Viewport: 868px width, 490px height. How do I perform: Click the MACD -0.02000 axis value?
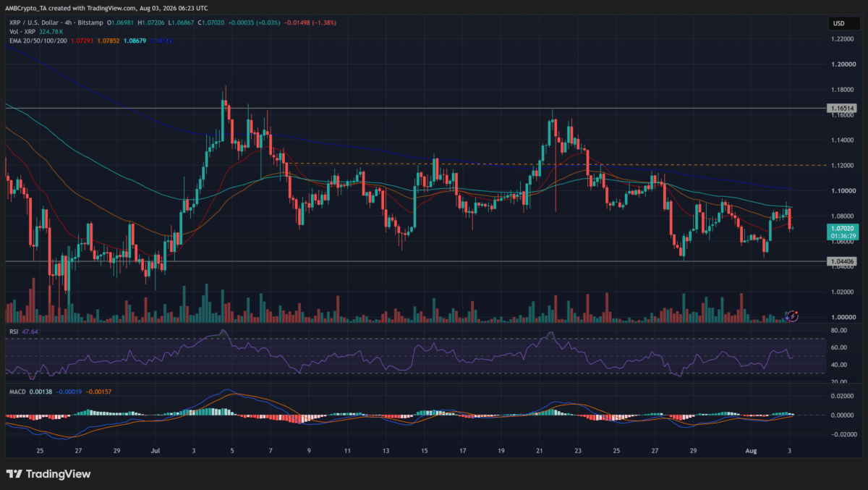click(843, 434)
